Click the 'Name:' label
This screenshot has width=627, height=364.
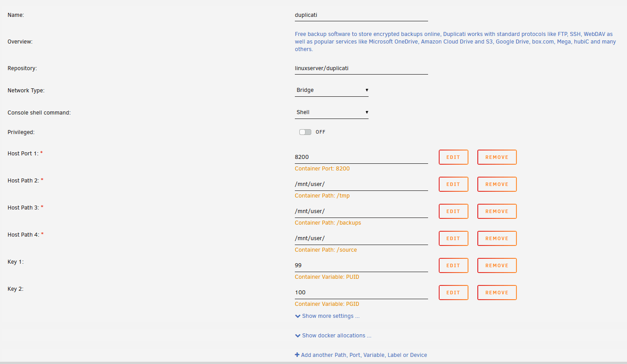tap(16, 15)
